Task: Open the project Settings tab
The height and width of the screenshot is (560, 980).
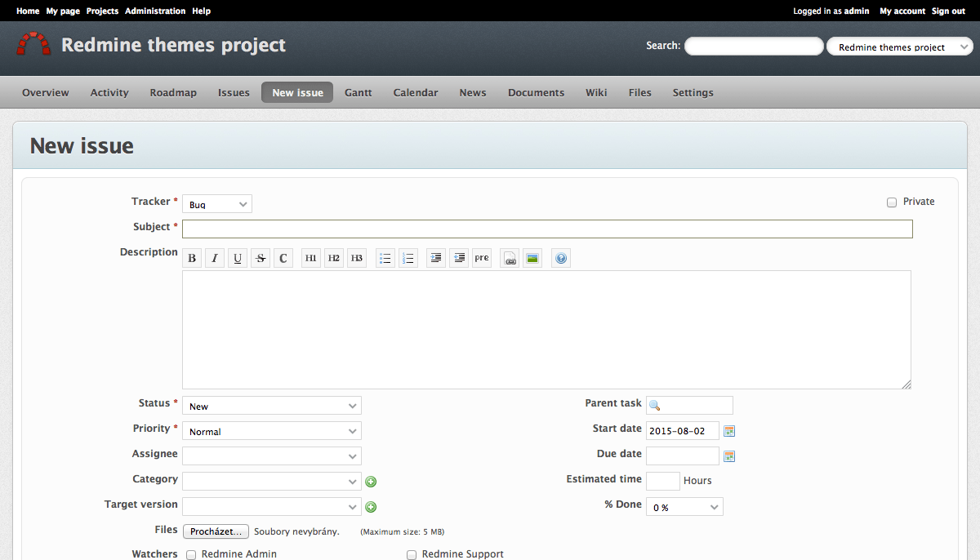Action: [693, 92]
